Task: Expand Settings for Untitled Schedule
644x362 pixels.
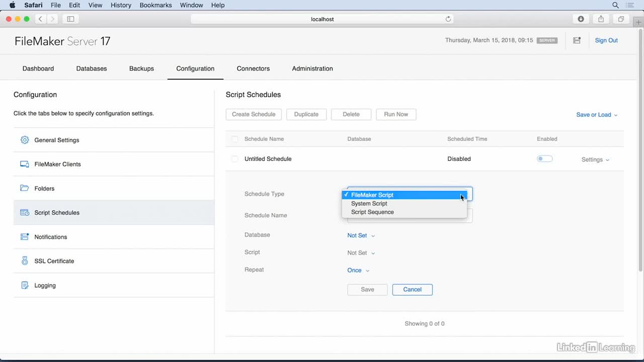Action: 595,159
